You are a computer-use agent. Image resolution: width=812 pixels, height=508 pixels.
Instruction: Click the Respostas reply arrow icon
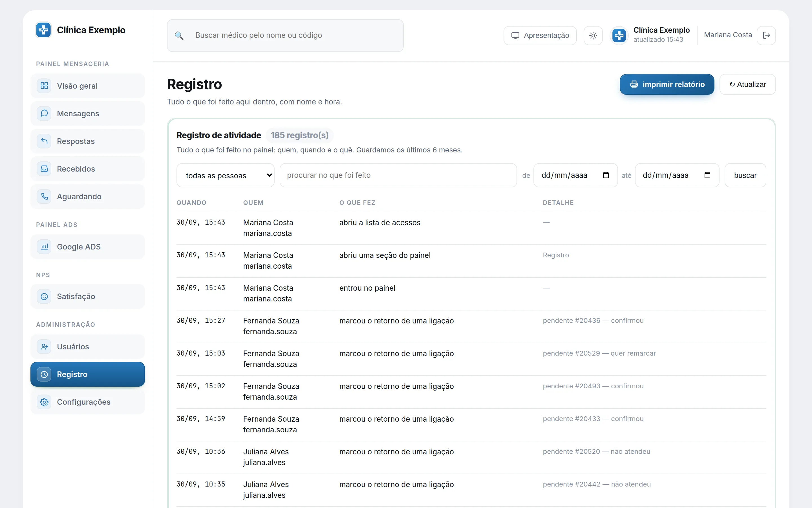[44, 141]
